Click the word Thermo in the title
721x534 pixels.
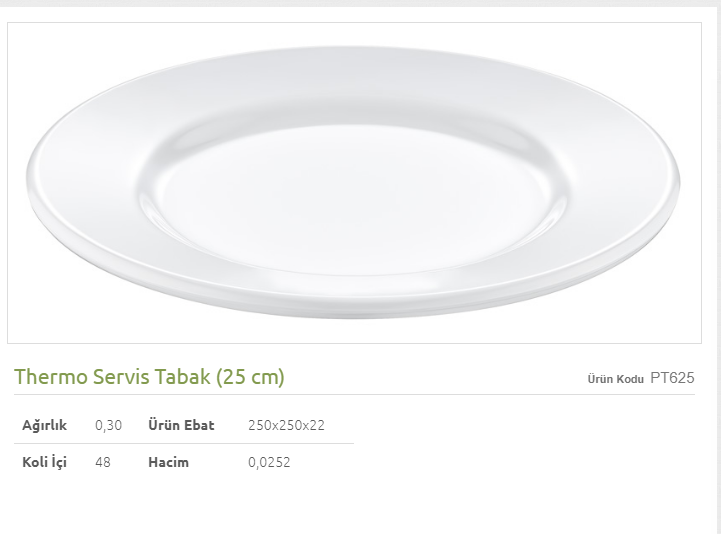click(x=50, y=377)
